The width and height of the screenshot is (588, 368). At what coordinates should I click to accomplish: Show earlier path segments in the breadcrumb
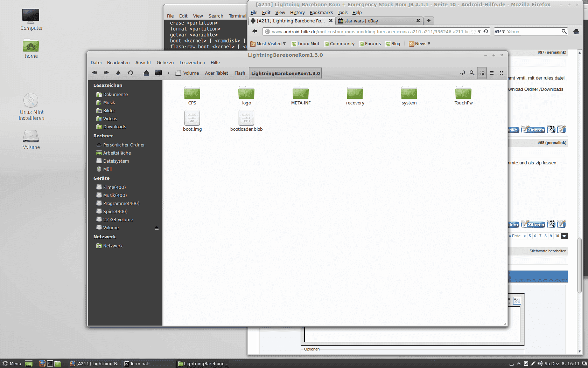168,73
